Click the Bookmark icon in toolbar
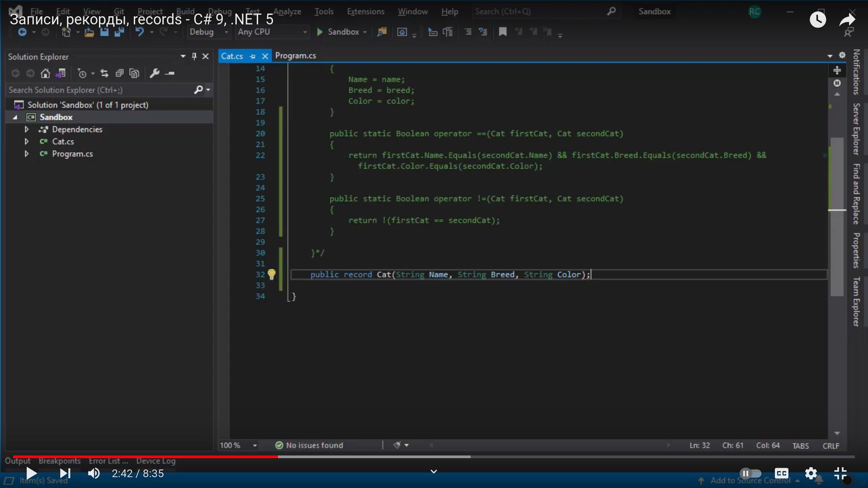The width and height of the screenshot is (868, 488). click(x=503, y=32)
